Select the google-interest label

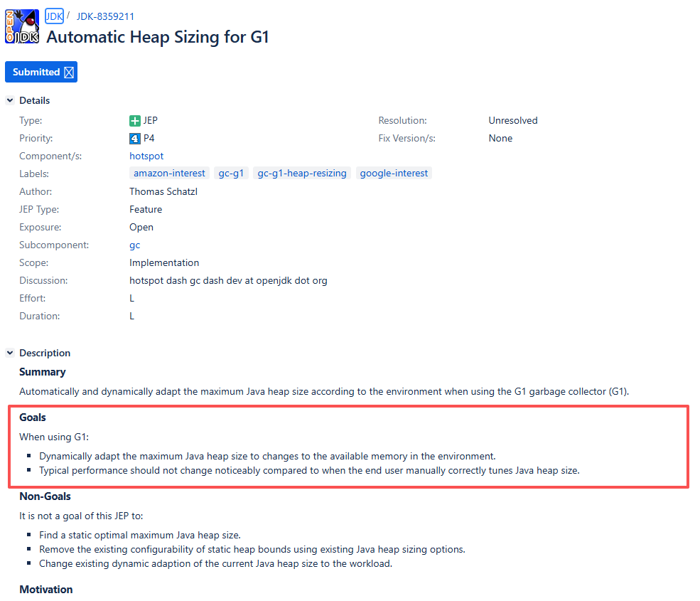pos(394,174)
